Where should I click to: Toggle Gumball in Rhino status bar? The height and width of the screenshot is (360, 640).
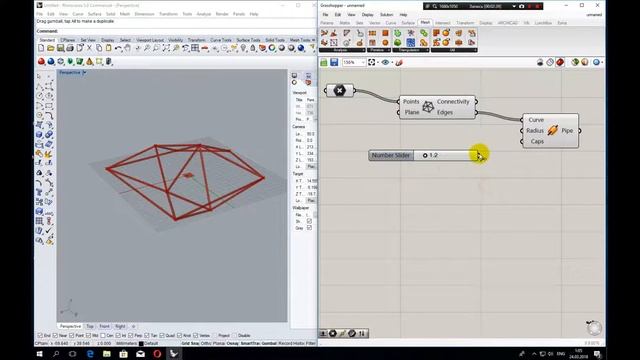269,344
